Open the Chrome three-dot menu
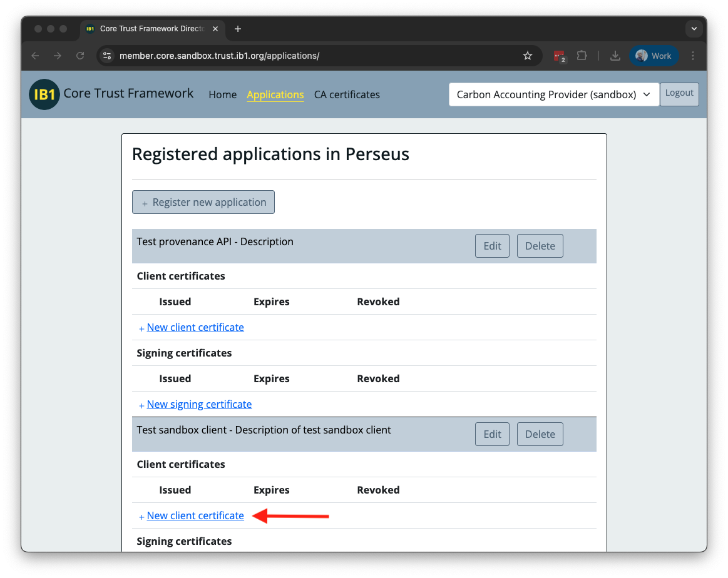The width and height of the screenshot is (728, 578). coord(693,56)
